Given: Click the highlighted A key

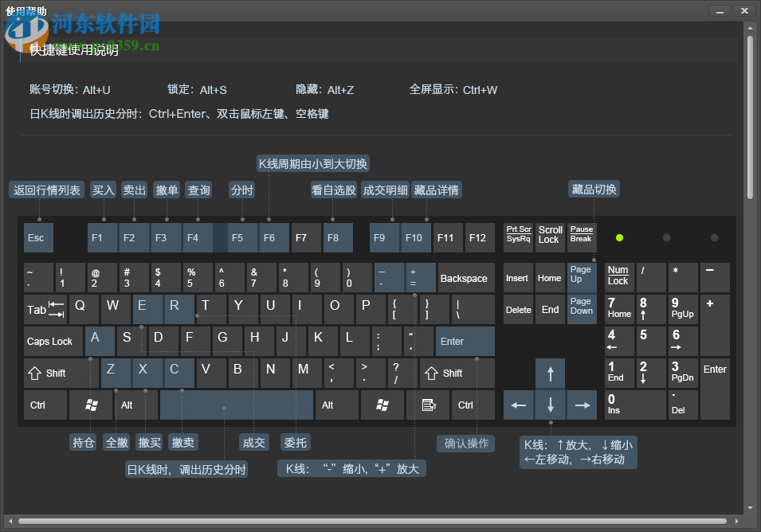Looking at the screenshot, I should tap(100, 342).
